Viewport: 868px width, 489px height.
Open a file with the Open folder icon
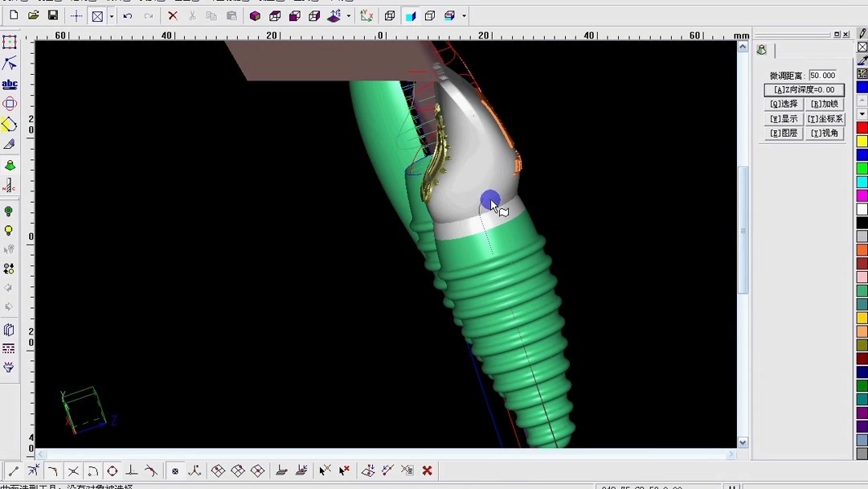(33, 15)
